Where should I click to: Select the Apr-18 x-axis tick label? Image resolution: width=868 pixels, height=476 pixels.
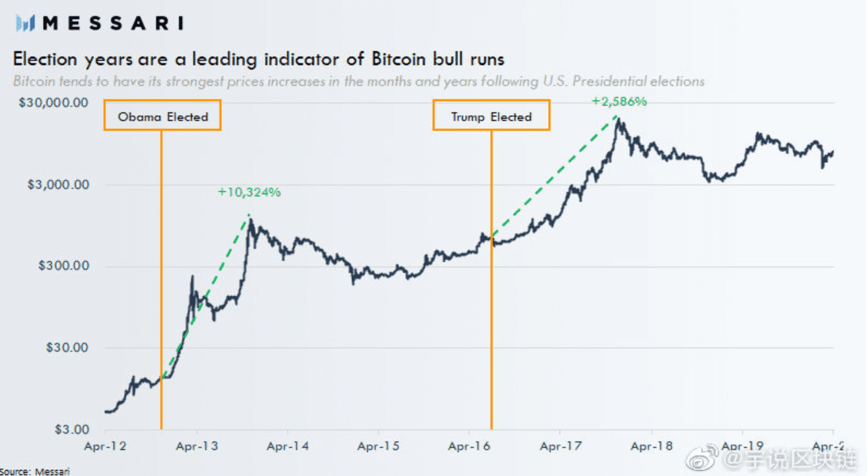tap(652, 446)
